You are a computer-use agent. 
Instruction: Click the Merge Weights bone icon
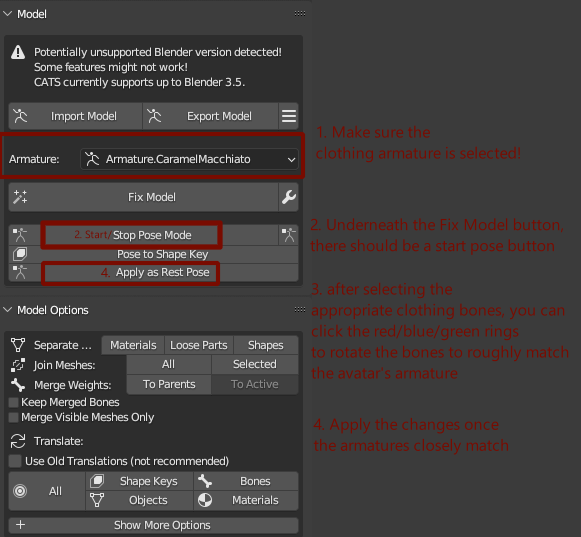(x=18, y=385)
